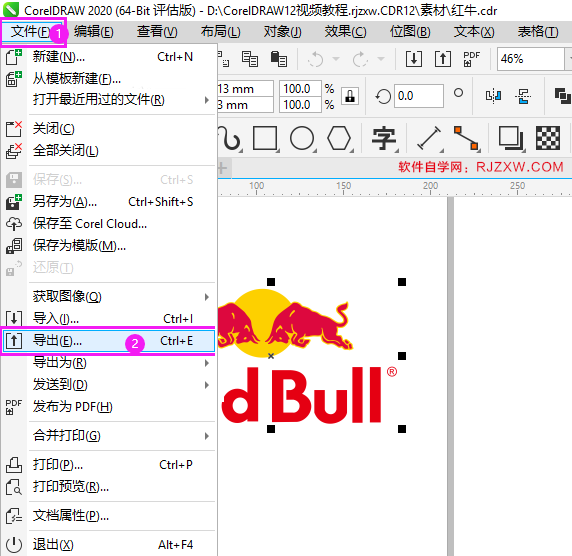572x556 pixels.
Task: Click the top-right selection handle
Action: pos(402,282)
